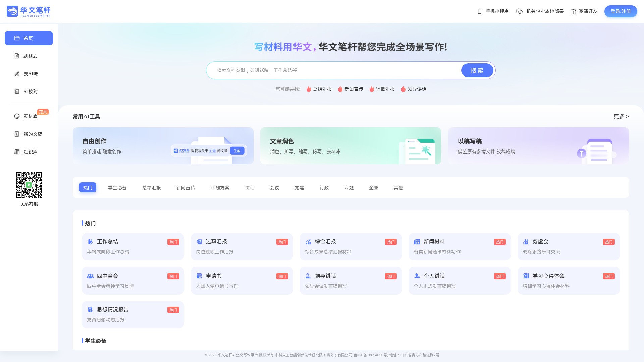The height and width of the screenshot is (362, 644).
Task: Switch to 党建 category tab
Action: [299, 188]
